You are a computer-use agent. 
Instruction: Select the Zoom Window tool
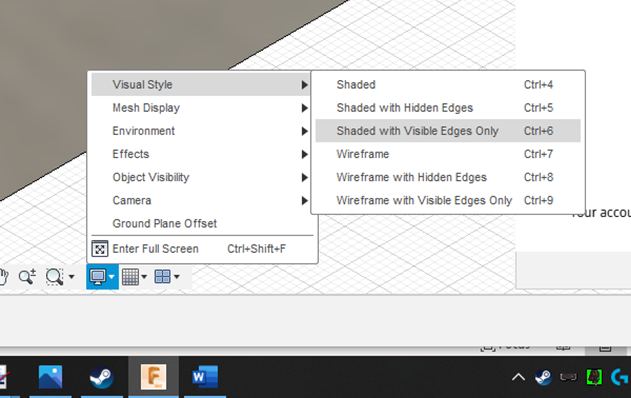(54, 277)
